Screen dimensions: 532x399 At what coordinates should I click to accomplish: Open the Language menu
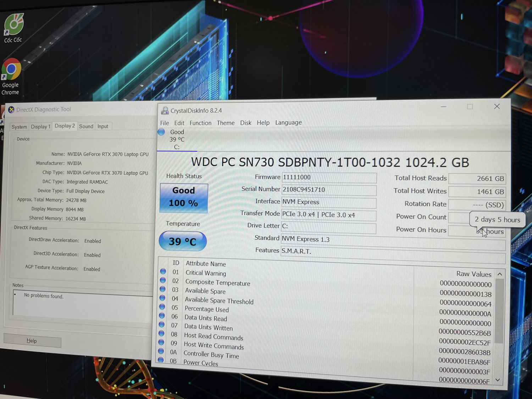tap(288, 123)
